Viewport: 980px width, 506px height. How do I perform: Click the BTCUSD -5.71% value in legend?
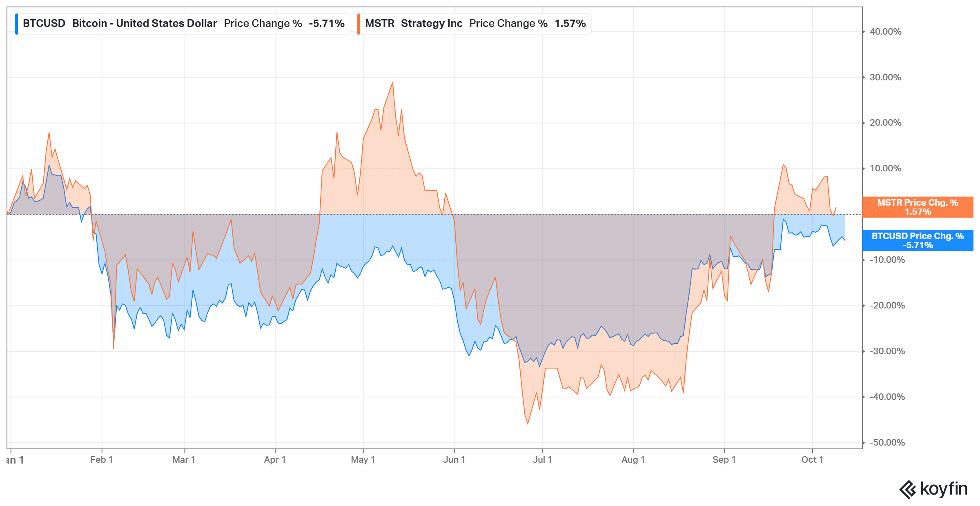coord(327,23)
